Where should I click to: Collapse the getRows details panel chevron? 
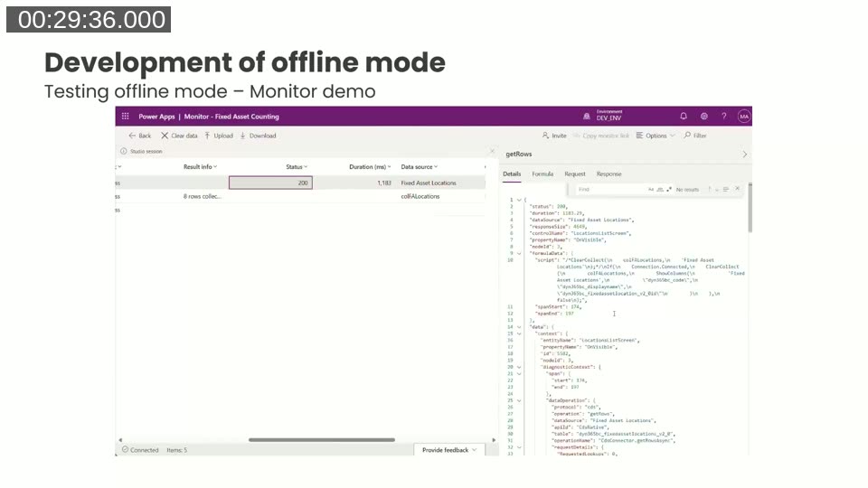(x=744, y=155)
